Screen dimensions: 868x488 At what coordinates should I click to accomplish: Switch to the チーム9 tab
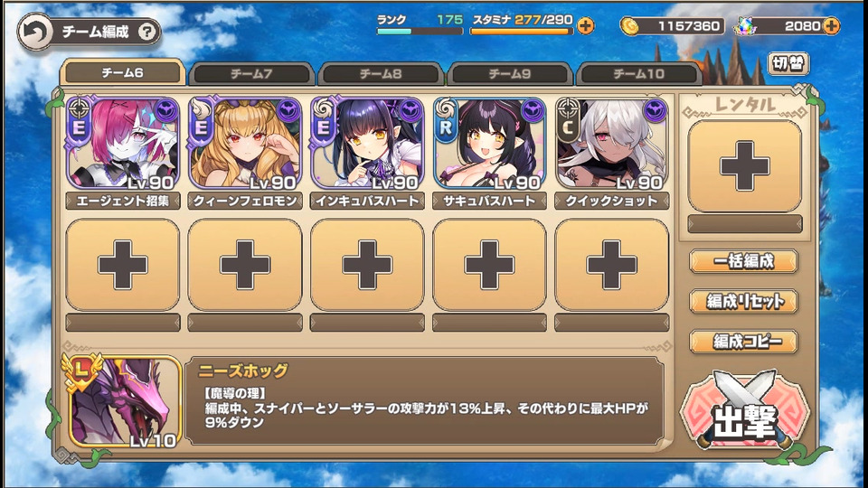pos(509,73)
